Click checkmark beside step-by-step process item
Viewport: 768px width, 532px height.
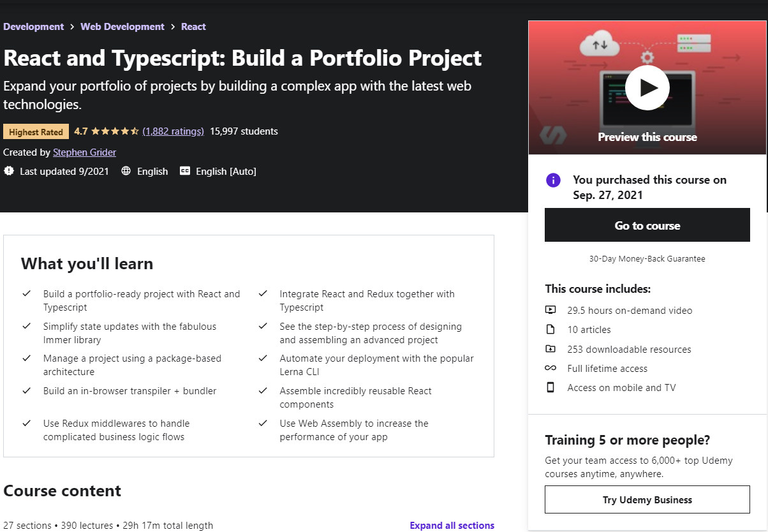263,326
